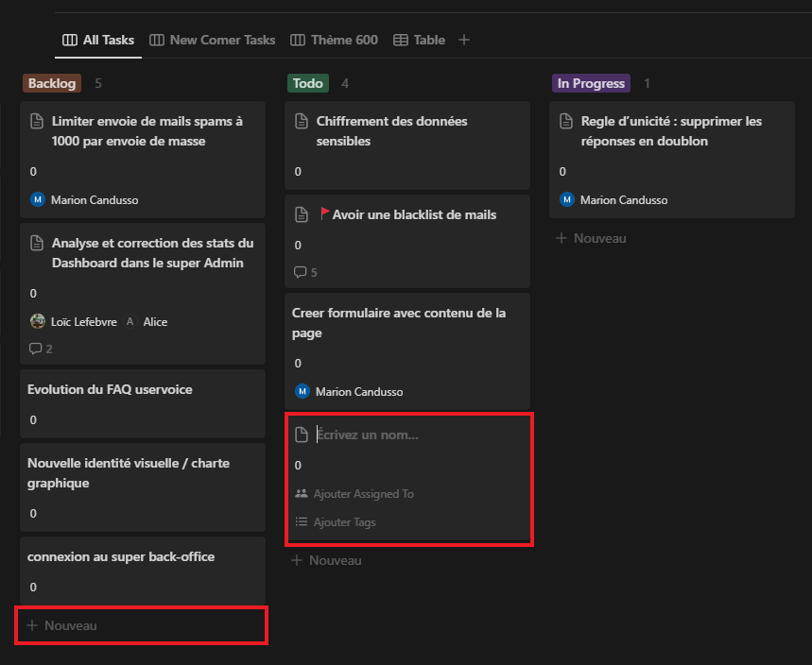Switch to Table view tab
Image resolution: width=812 pixels, height=665 pixels.
[420, 40]
